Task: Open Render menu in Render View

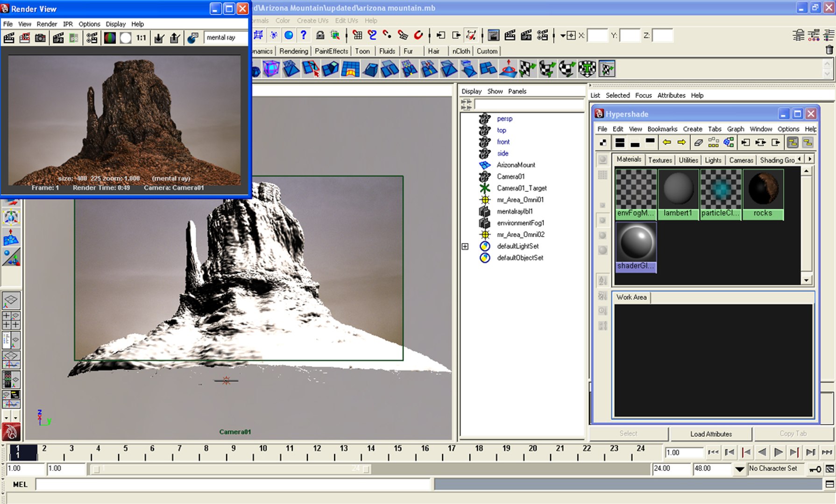Action: click(x=47, y=24)
